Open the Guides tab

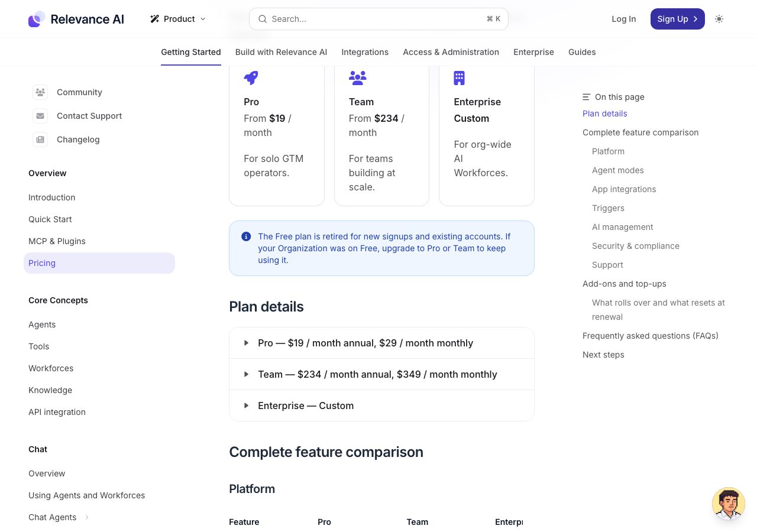[582, 52]
